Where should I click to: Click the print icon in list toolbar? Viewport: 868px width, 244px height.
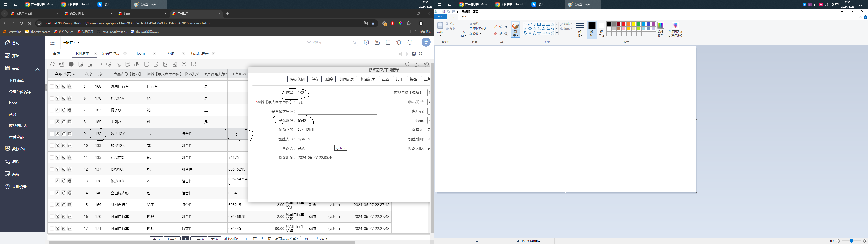(x=99, y=64)
